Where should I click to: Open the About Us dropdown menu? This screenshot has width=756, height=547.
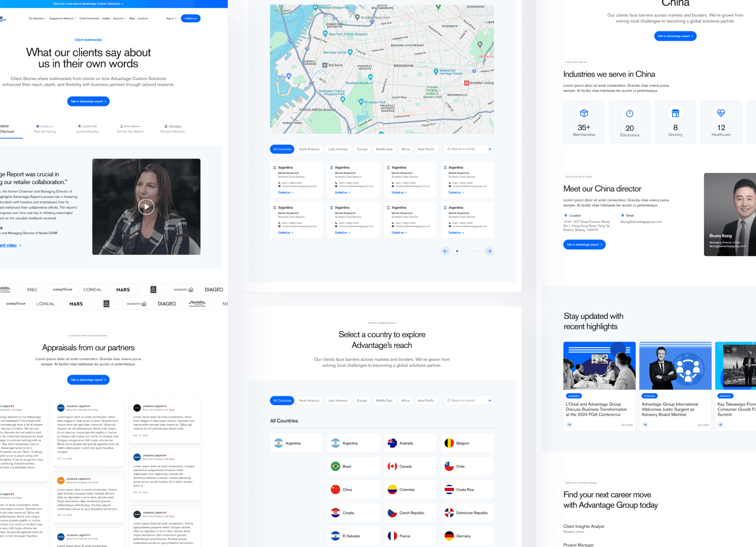119,18
